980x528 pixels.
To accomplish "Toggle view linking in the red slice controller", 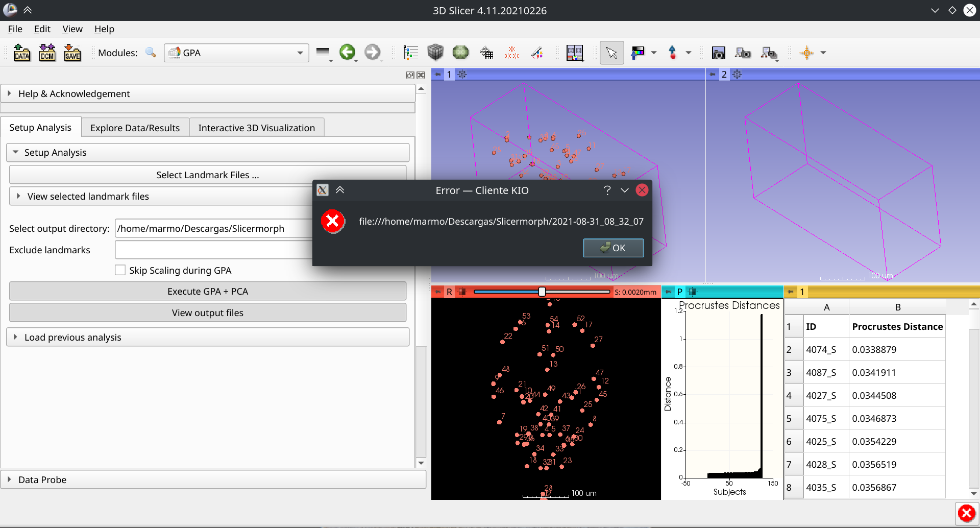I will (462, 292).
